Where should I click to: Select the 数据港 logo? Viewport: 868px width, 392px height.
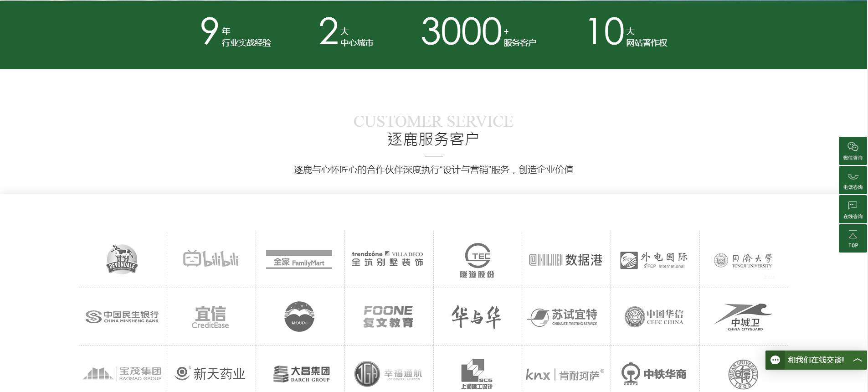(565, 260)
